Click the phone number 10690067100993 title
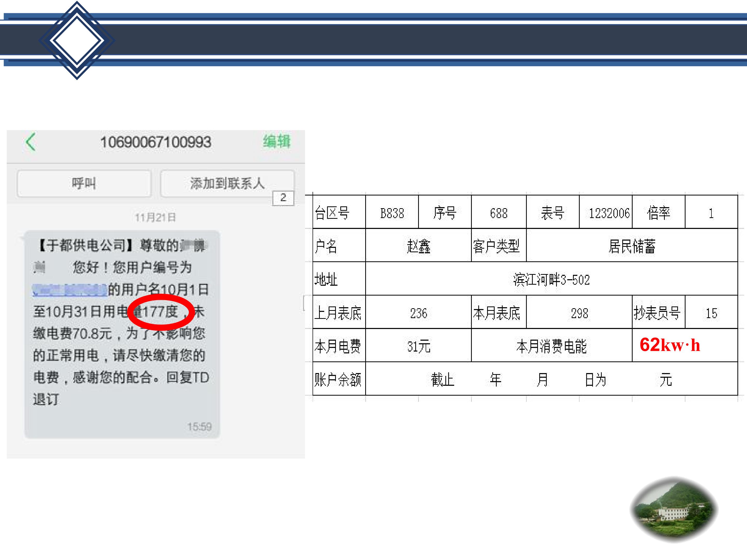Viewport: 747px width, 560px height. pos(156,142)
